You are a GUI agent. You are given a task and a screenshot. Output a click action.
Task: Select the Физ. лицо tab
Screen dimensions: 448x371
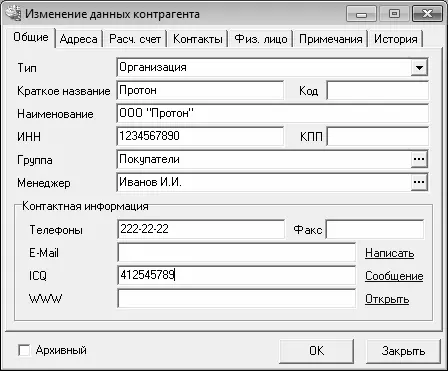[261, 39]
